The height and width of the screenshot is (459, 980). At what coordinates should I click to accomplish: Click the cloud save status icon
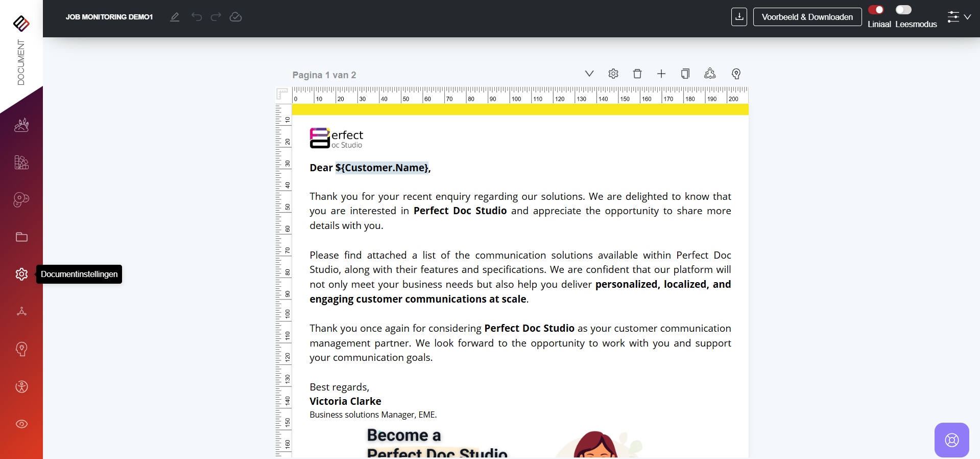[235, 17]
